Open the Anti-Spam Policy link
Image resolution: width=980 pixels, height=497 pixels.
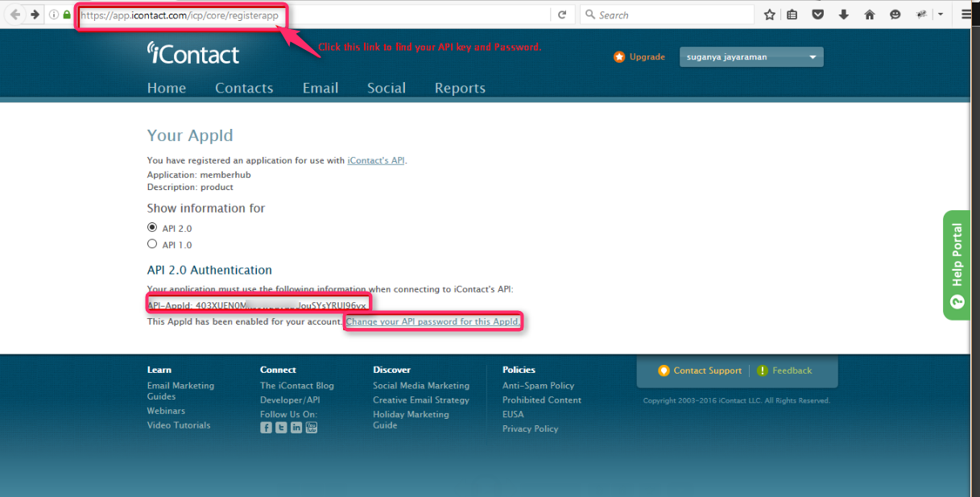(539, 386)
